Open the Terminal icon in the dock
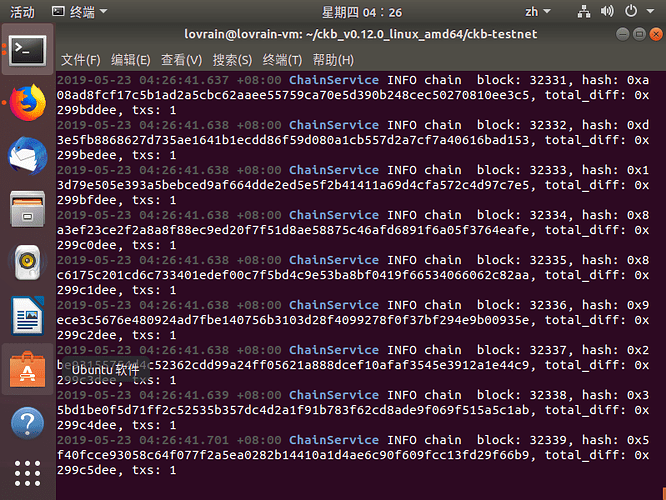Screen dimensions: 666x500 click(x=28, y=51)
